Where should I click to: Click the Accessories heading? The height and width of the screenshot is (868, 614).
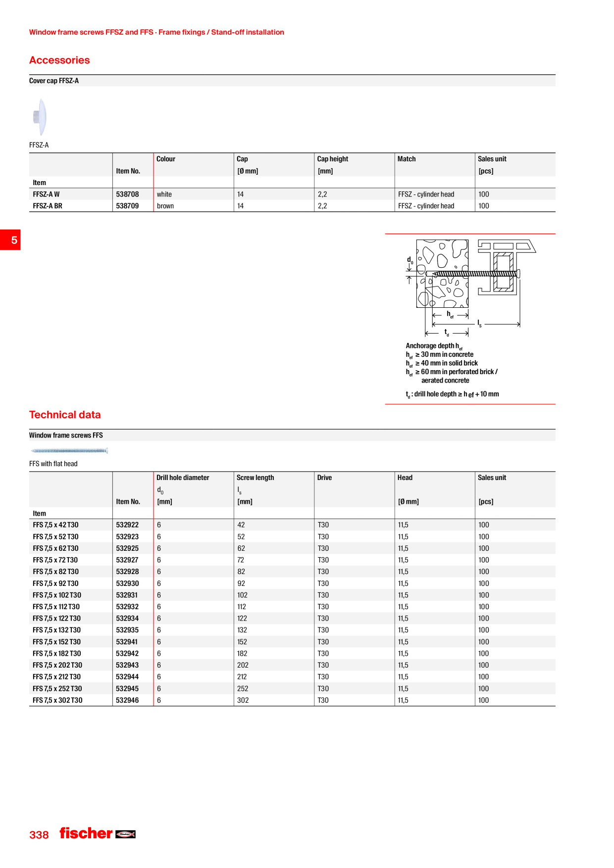tap(59, 60)
